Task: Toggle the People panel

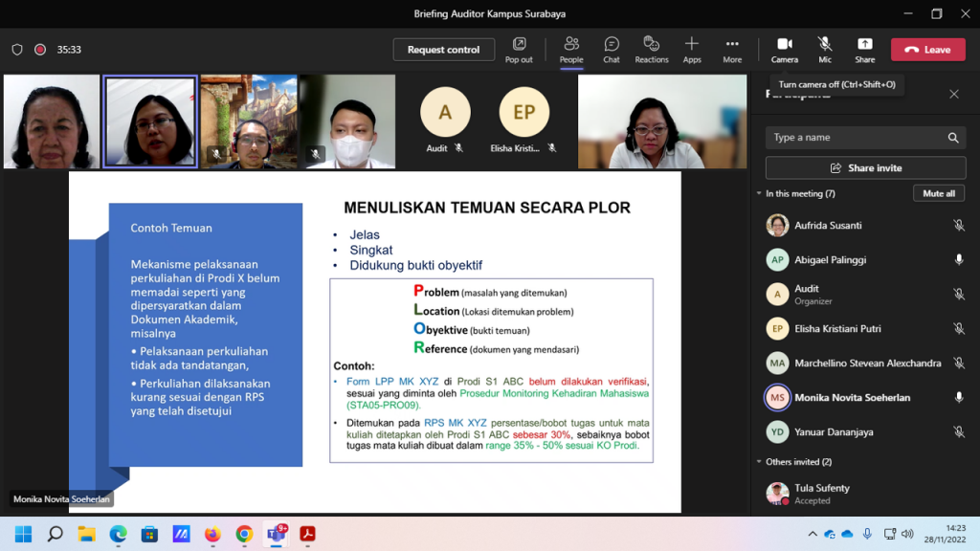Action: click(x=571, y=49)
